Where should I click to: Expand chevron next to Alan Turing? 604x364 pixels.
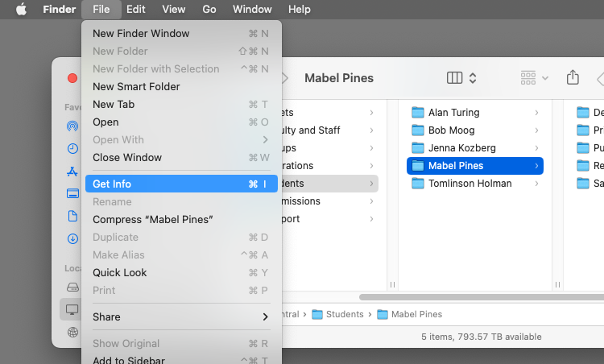pos(536,113)
